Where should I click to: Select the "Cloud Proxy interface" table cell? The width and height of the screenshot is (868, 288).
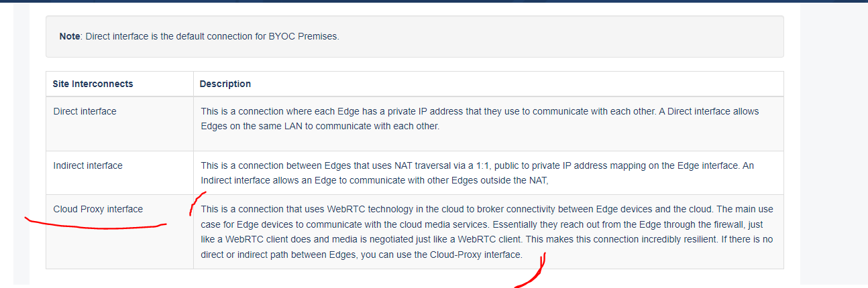coord(98,209)
